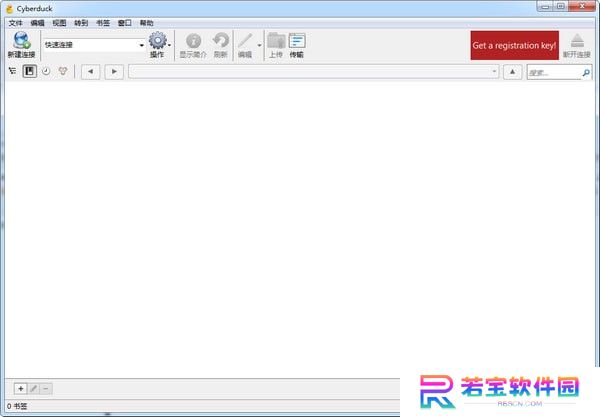Open the 帮助 menu
Image resolution: width=600 pixels, height=417 pixels.
(x=147, y=23)
